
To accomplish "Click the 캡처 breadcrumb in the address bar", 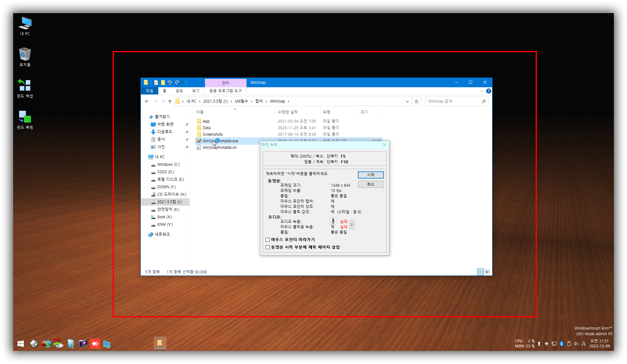I will pos(259,101).
